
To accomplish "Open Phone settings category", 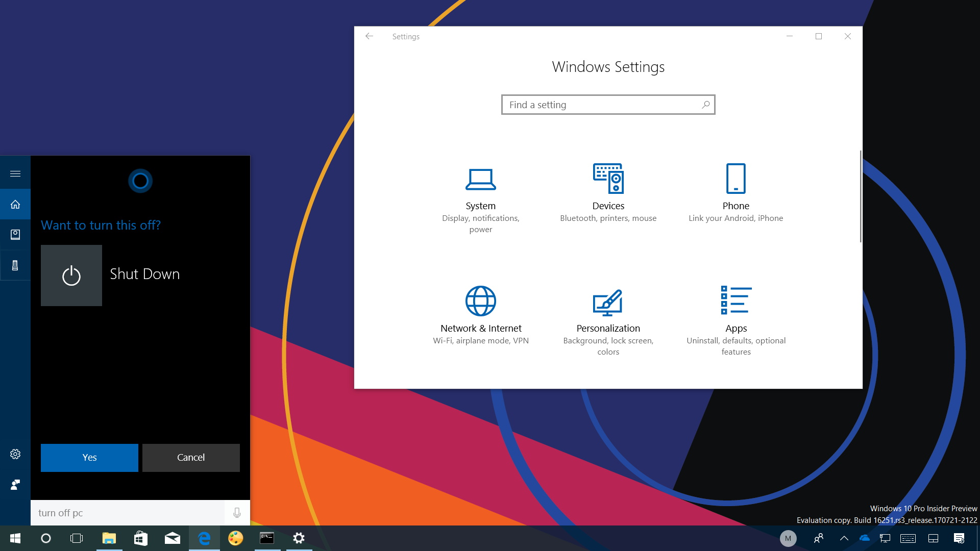I will [x=736, y=194].
